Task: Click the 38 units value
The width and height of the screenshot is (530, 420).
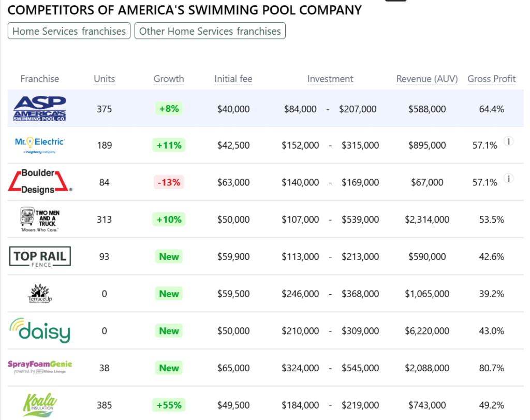Action: click(104, 368)
